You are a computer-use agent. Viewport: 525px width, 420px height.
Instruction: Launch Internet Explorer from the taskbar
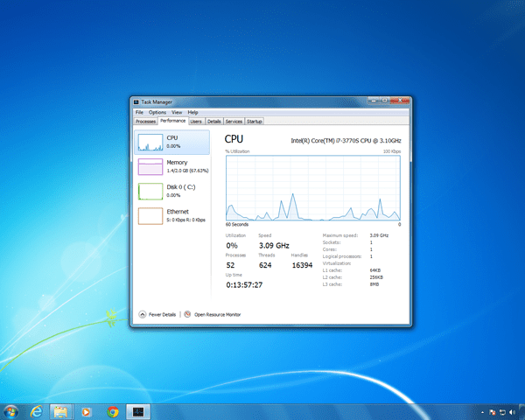click(36, 411)
